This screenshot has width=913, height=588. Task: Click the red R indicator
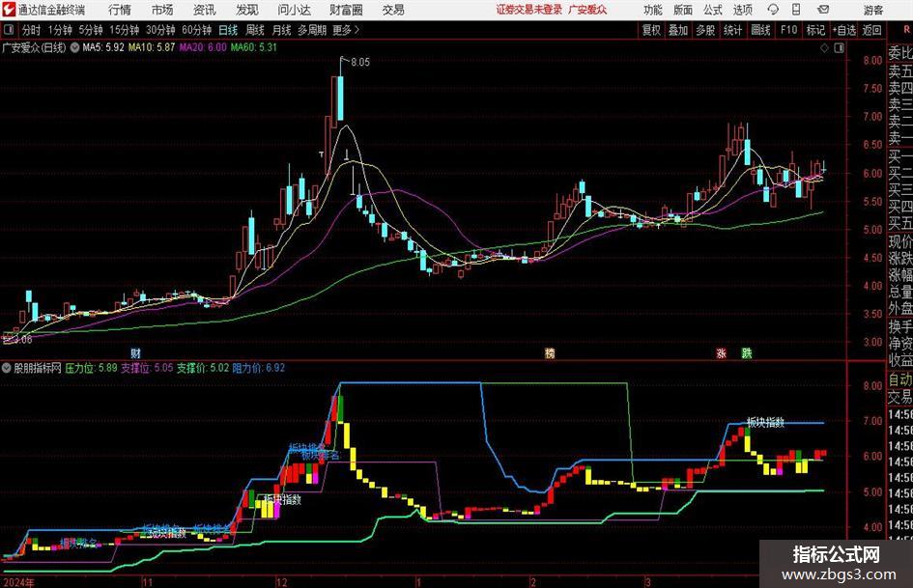point(906,30)
